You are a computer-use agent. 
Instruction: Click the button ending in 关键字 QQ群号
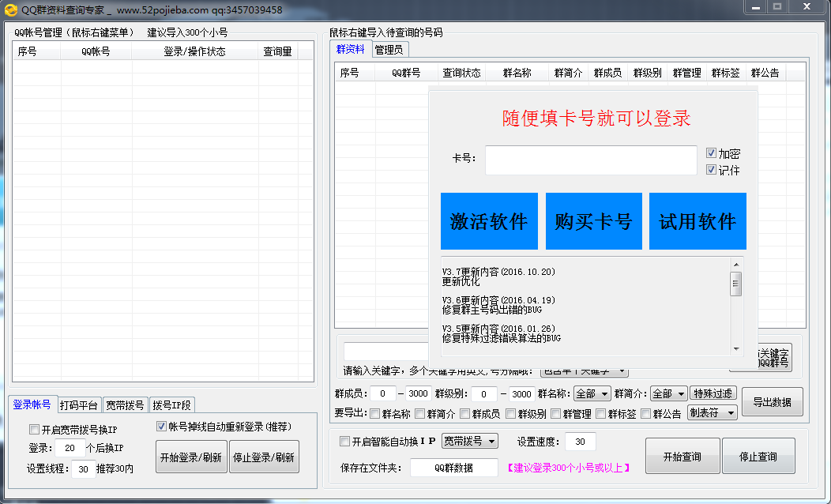774,358
